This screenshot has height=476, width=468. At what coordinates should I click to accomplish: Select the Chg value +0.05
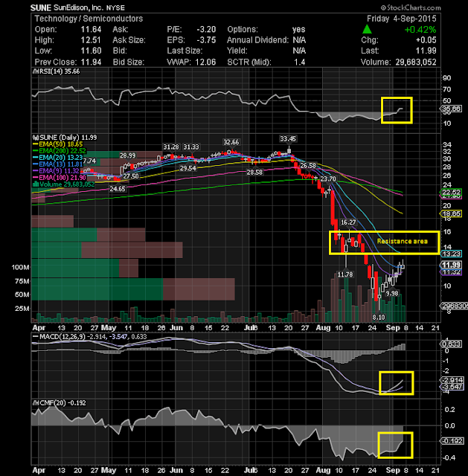(426, 40)
